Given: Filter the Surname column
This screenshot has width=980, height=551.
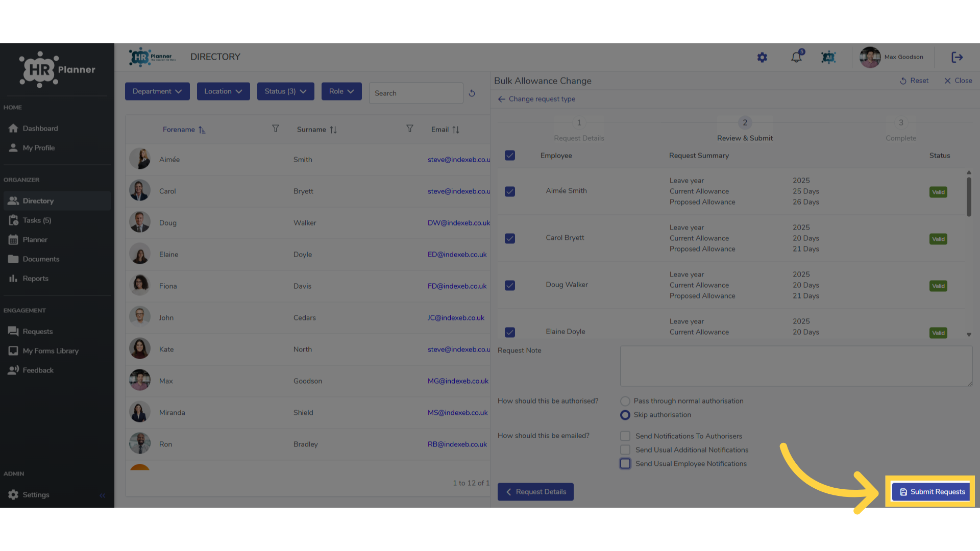Looking at the screenshot, I should pyautogui.click(x=410, y=129).
